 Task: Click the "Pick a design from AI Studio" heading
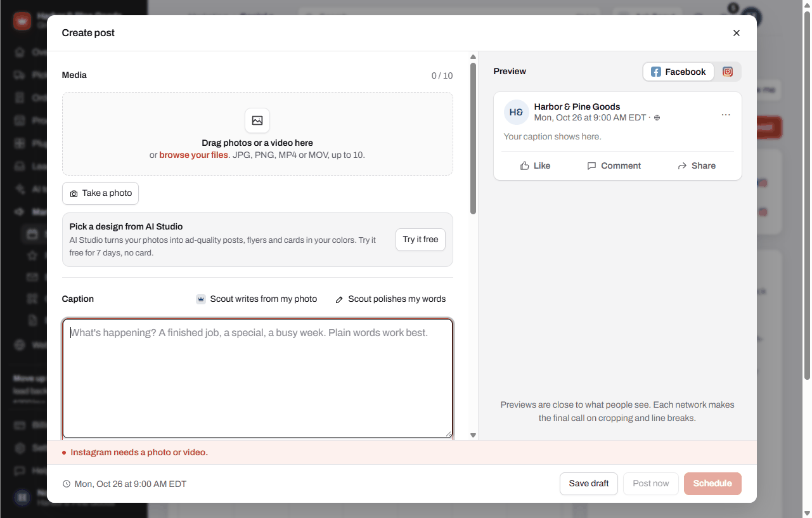point(126,226)
